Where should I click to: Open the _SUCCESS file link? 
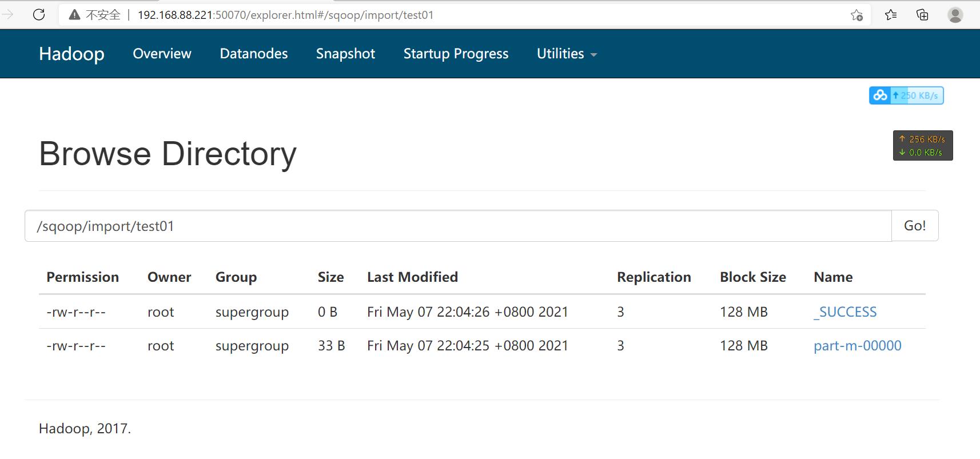[845, 312]
